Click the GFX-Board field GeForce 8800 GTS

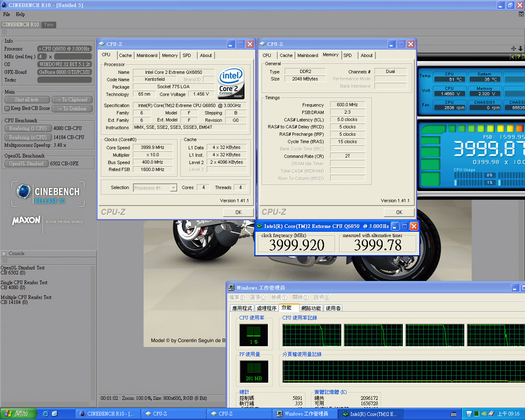(64, 72)
